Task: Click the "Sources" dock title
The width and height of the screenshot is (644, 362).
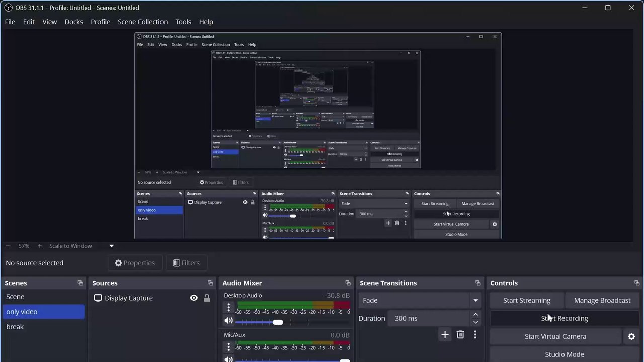Action: coord(105,283)
